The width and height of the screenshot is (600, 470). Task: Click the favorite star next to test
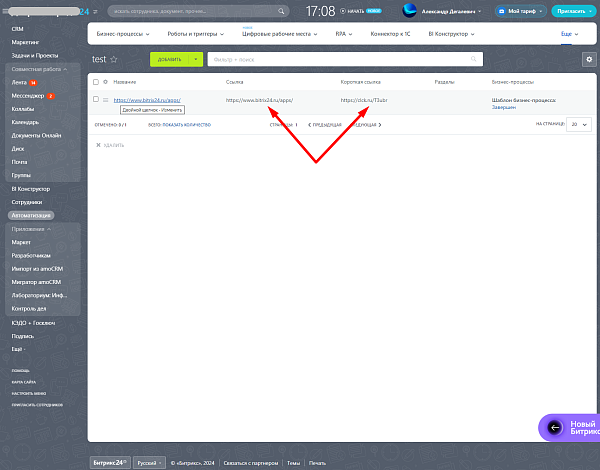[114, 59]
